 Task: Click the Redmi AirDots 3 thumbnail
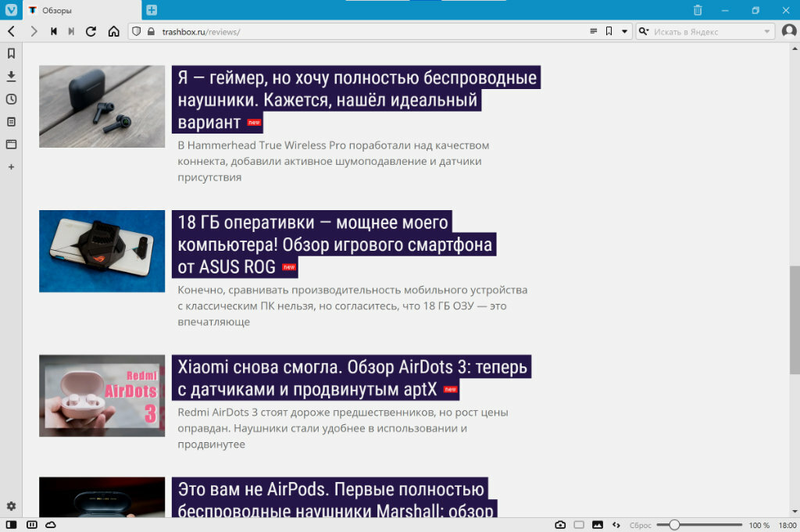coord(102,396)
